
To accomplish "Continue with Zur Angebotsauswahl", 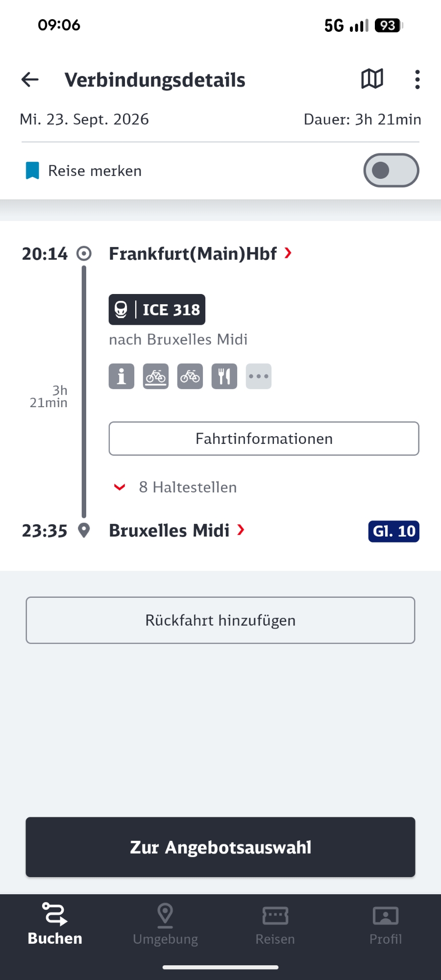I will 220,847.
